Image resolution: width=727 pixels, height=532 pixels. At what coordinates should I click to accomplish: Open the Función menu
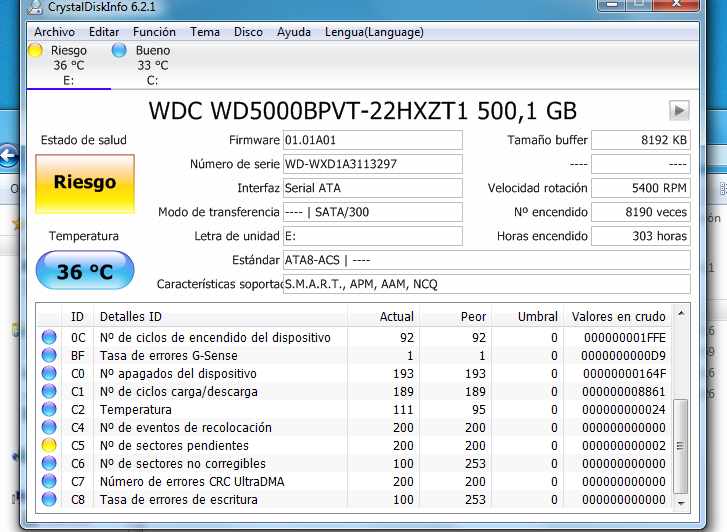coord(154,32)
